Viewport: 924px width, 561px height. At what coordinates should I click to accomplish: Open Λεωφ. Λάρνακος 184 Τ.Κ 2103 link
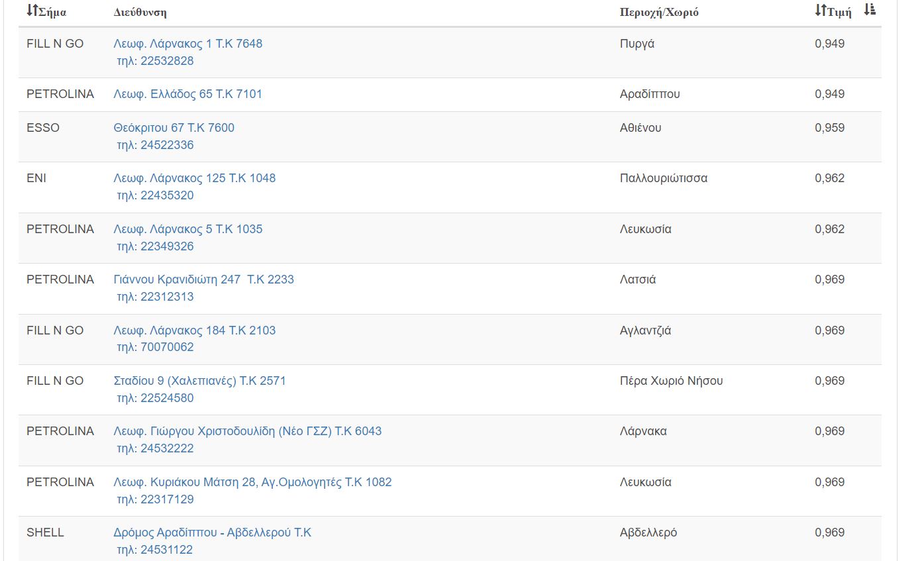pyautogui.click(x=195, y=331)
